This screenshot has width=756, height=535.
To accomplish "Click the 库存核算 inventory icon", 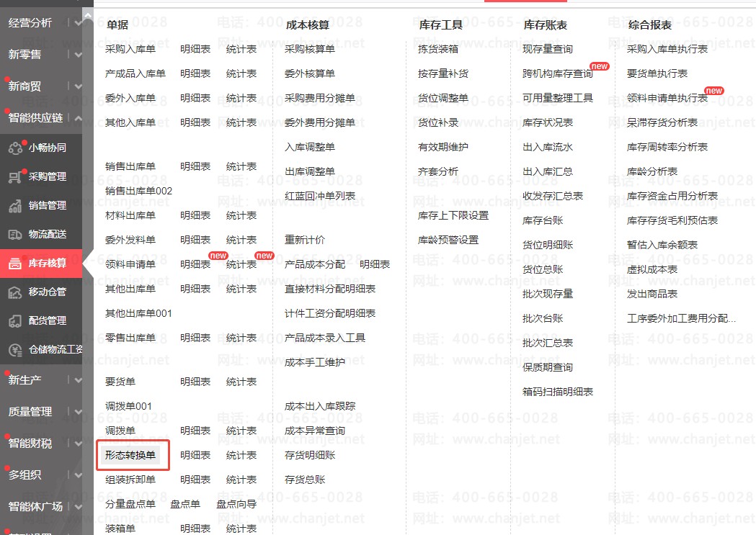I will point(15,264).
